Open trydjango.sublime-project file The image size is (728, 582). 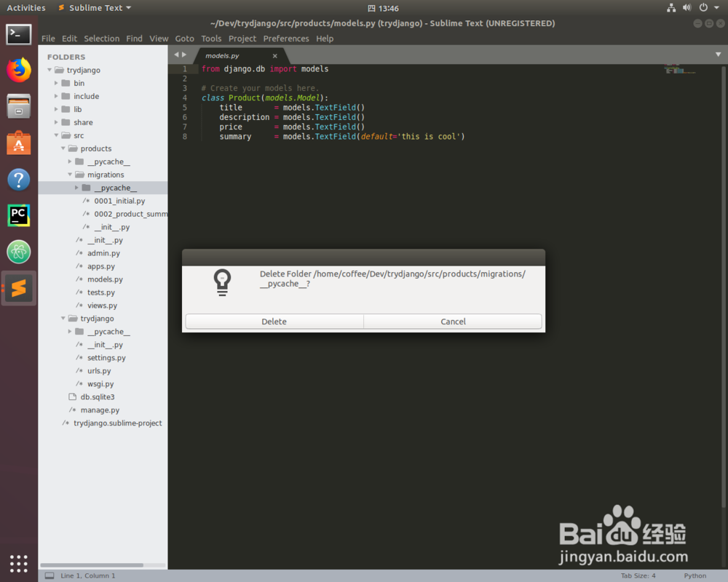coord(117,423)
